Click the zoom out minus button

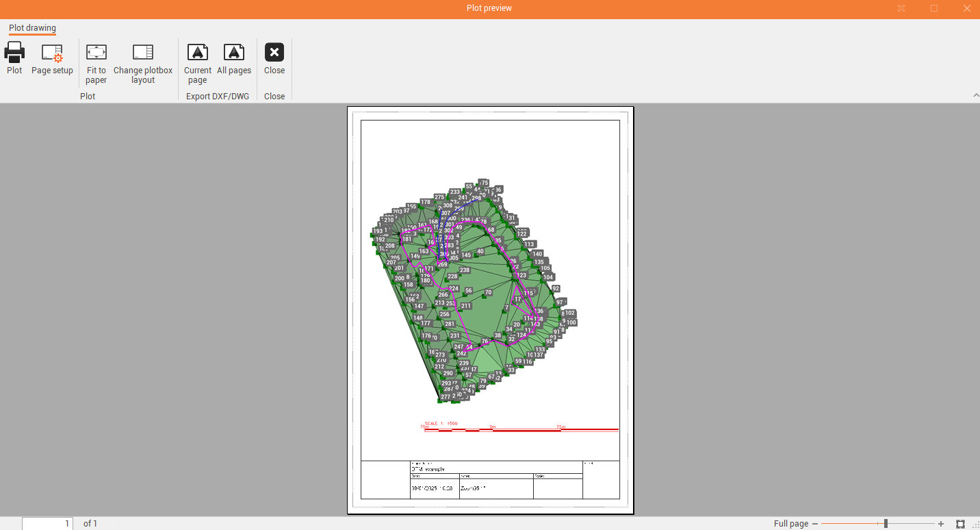pyautogui.click(x=815, y=524)
